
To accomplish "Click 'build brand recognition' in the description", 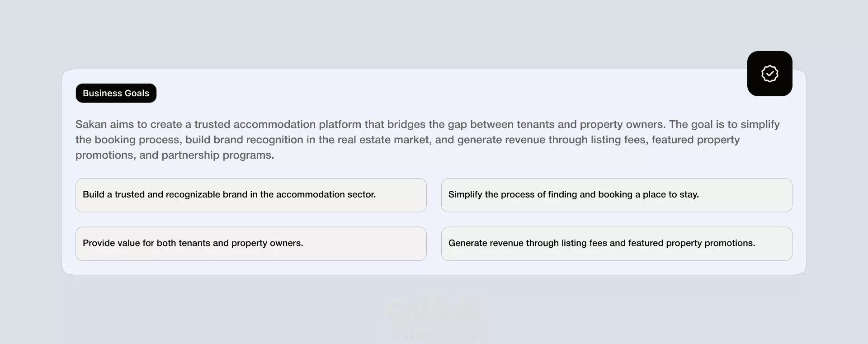I will tap(244, 140).
